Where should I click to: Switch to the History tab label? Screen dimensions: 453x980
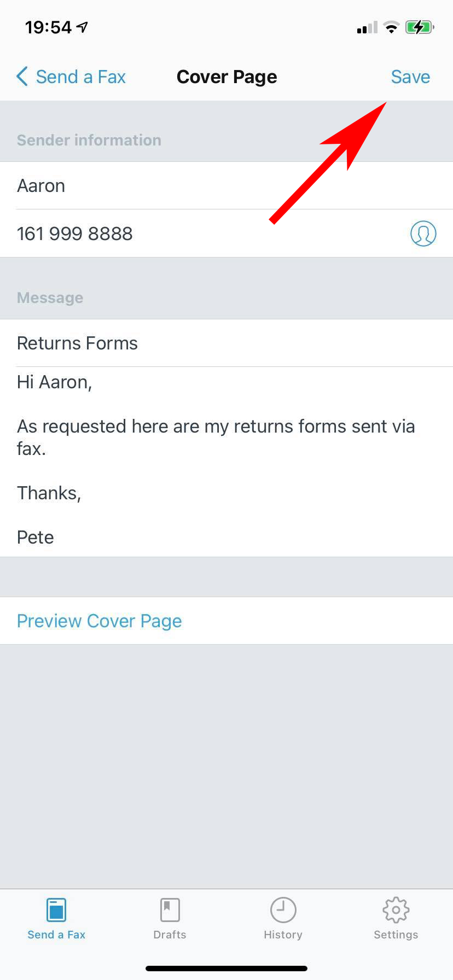(283, 935)
